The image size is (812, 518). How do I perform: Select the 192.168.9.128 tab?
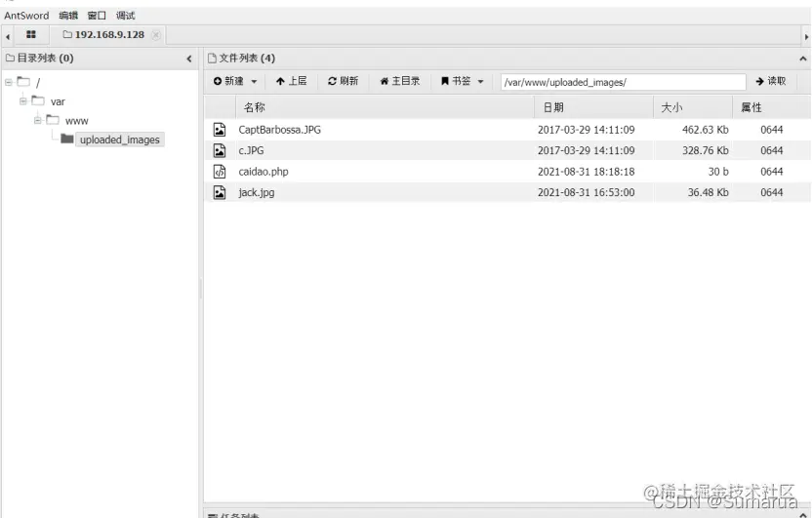click(109, 35)
